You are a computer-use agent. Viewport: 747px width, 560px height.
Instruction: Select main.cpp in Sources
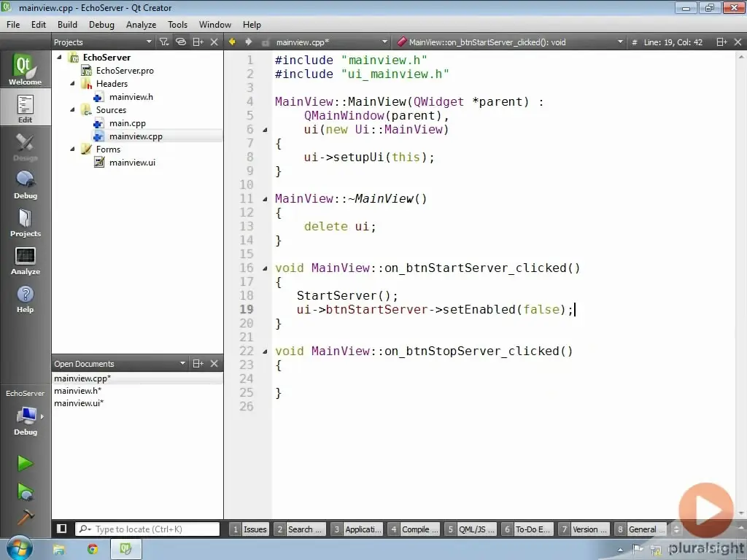tap(127, 122)
